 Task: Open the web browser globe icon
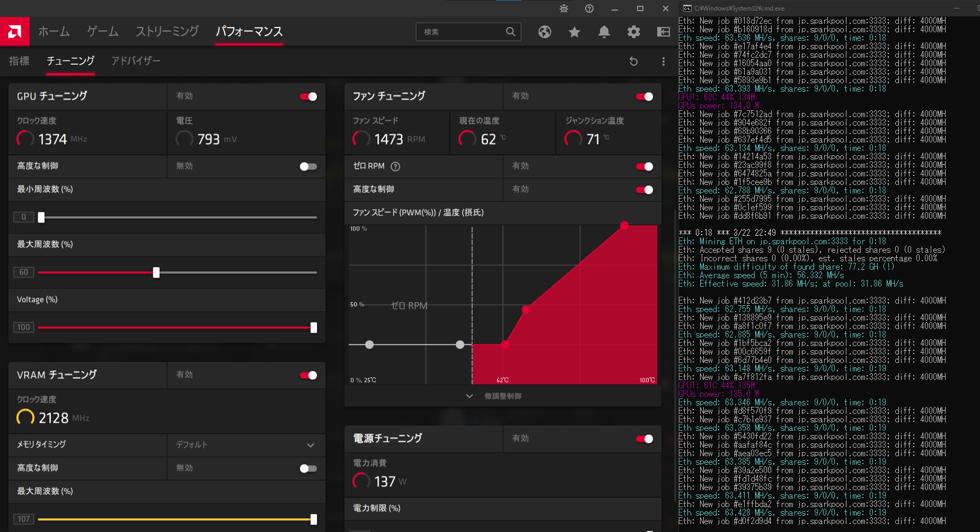click(x=544, y=32)
